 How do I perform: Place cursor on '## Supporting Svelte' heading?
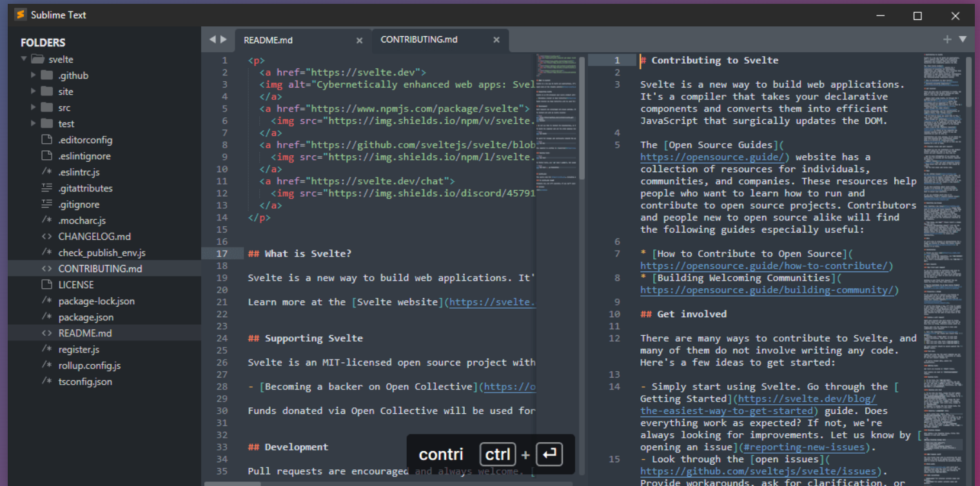click(x=306, y=338)
